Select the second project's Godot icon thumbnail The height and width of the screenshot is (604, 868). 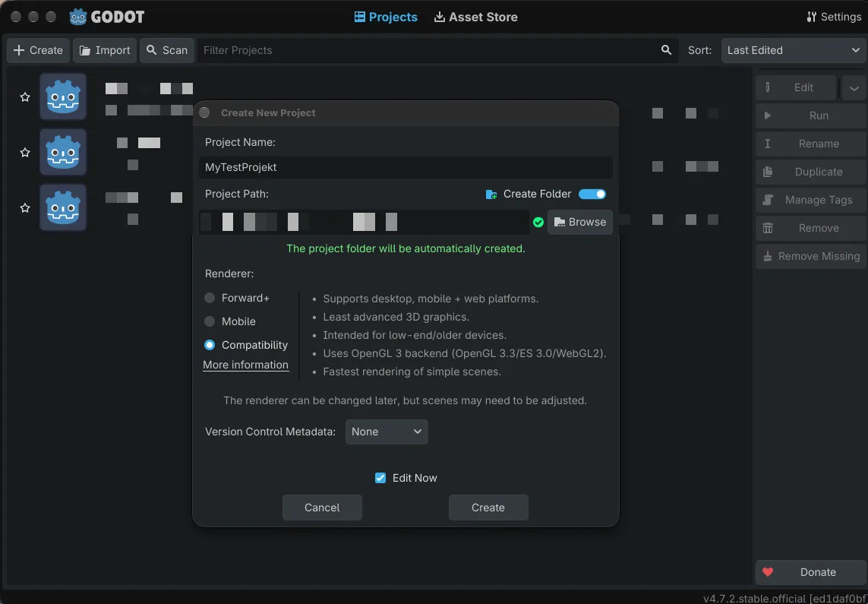[63, 152]
